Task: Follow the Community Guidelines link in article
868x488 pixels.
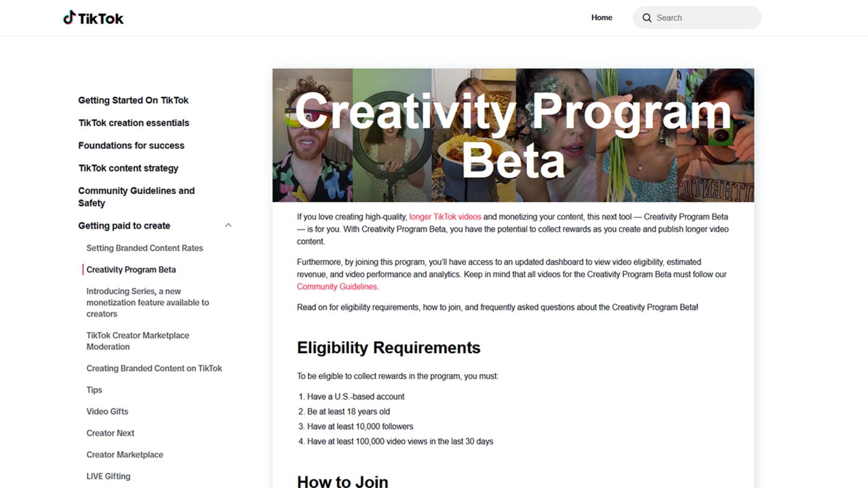Action: pyautogui.click(x=337, y=287)
